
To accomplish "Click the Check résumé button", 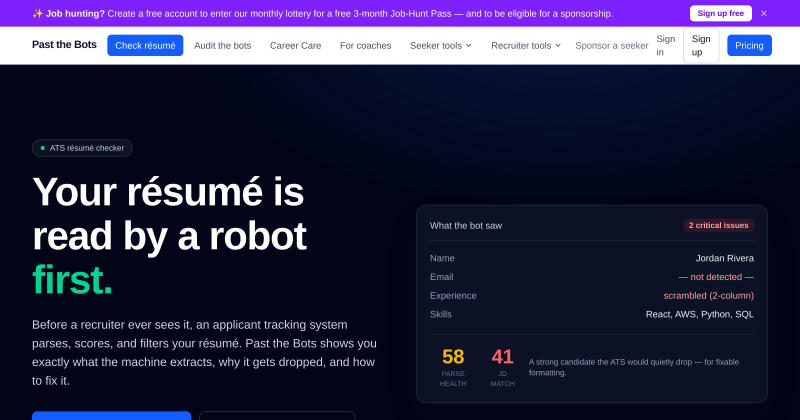I will (x=145, y=45).
